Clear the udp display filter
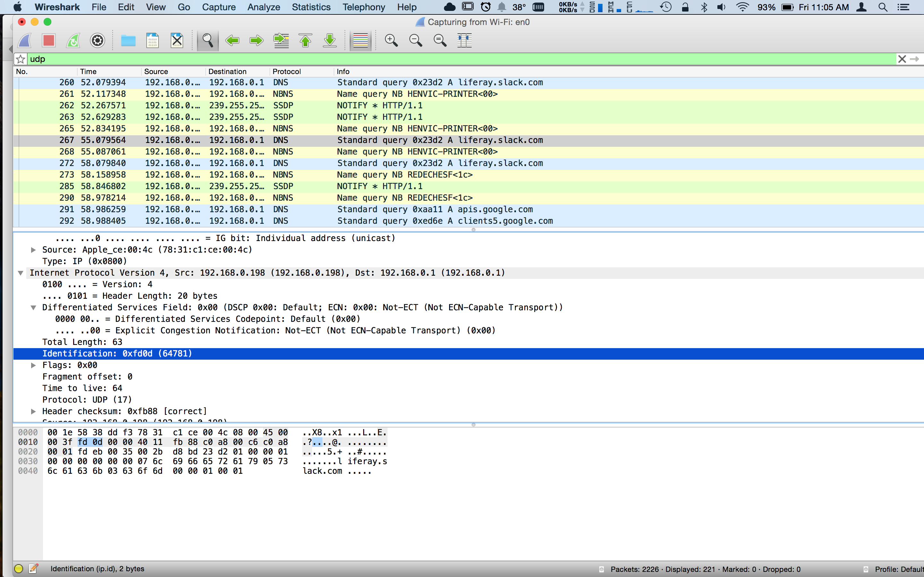The height and width of the screenshot is (577, 924). coord(902,59)
